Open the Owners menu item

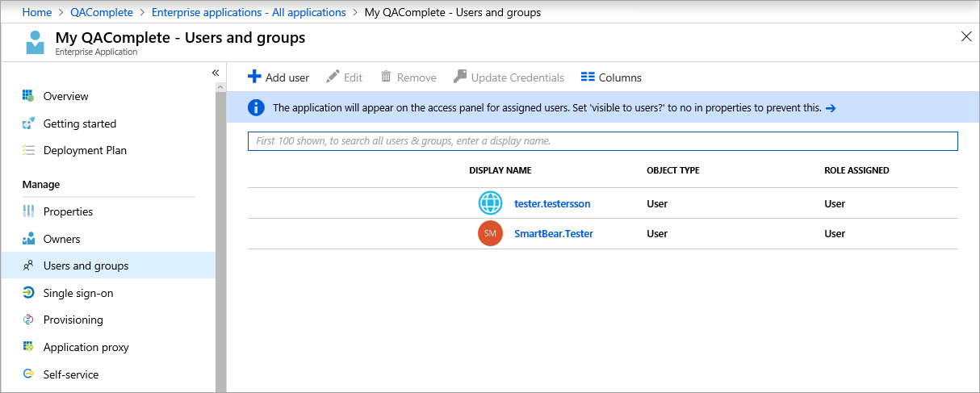pyautogui.click(x=61, y=239)
